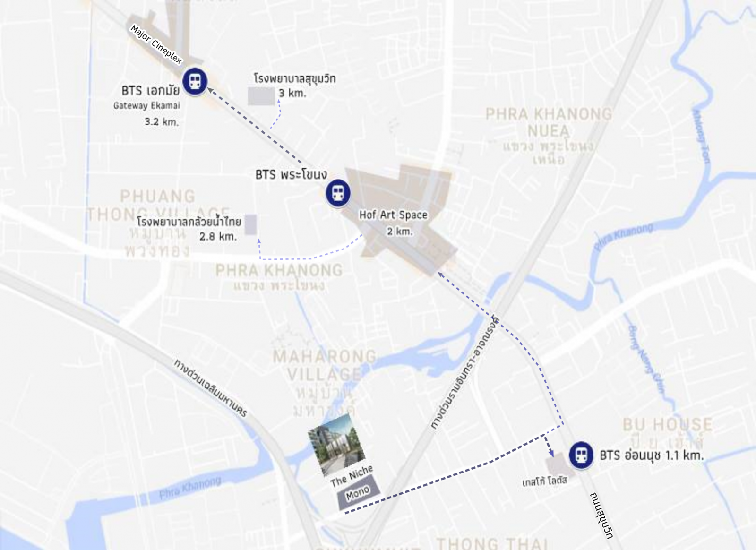Click the BTS พระโขนง train station icon

click(338, 193)
